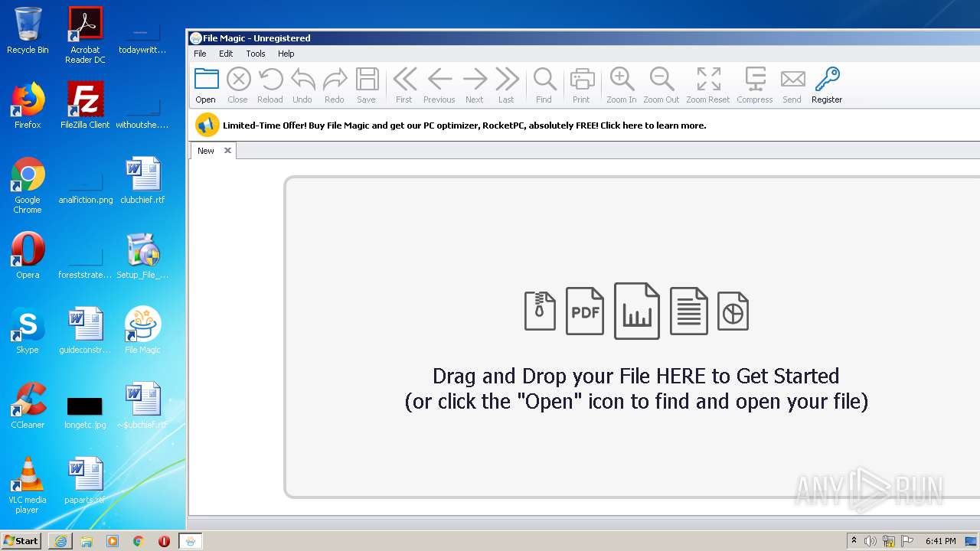This screenshot has height=551, width=980.
Task: Click the Save floppy disk icon
Action: coord(367,80)
